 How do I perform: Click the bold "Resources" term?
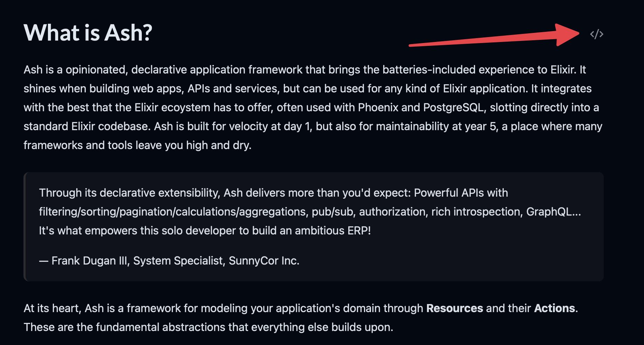454,308
